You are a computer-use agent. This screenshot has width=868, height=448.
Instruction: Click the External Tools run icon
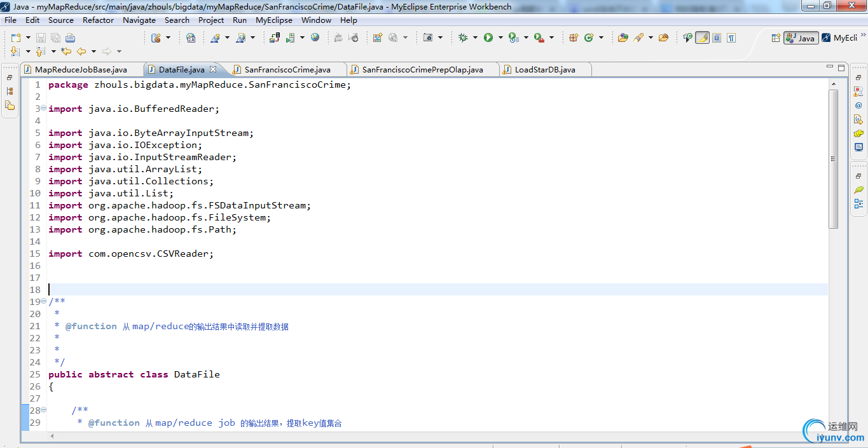[539, 38]
